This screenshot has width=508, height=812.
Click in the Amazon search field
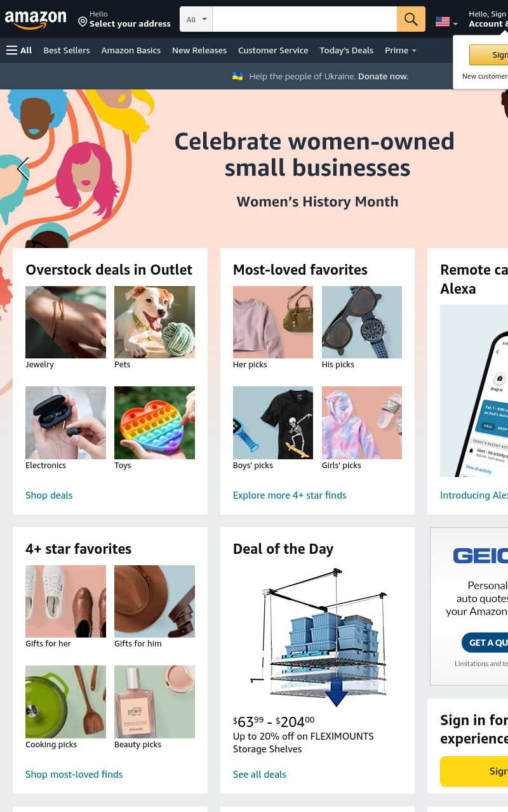305,19
